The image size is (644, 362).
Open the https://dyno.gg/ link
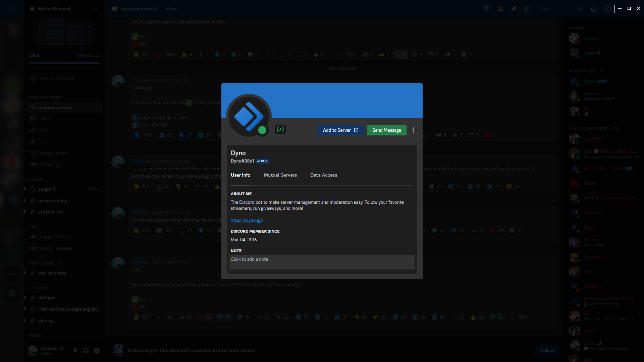pyautogui.click(x=247, y=220)
